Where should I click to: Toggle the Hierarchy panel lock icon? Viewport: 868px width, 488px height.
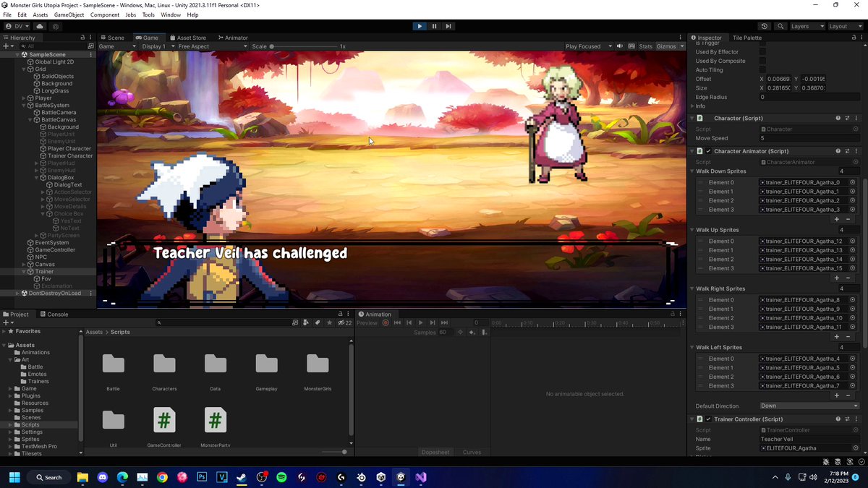pos(82,38)
